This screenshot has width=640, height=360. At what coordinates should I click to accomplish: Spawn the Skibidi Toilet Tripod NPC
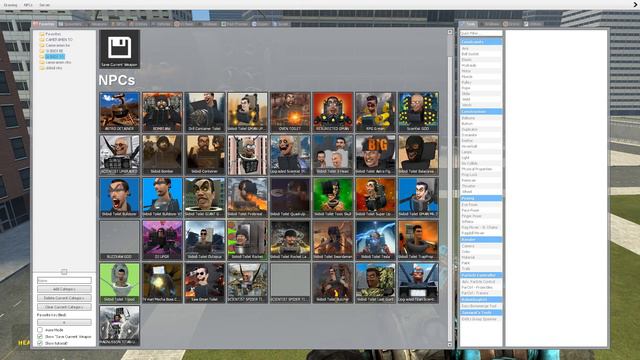click(120, 283)
